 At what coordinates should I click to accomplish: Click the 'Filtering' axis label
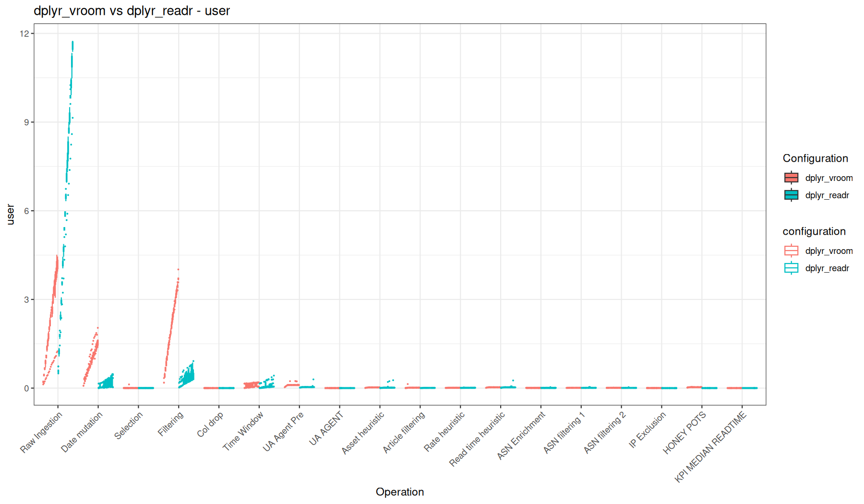(171, 424)
